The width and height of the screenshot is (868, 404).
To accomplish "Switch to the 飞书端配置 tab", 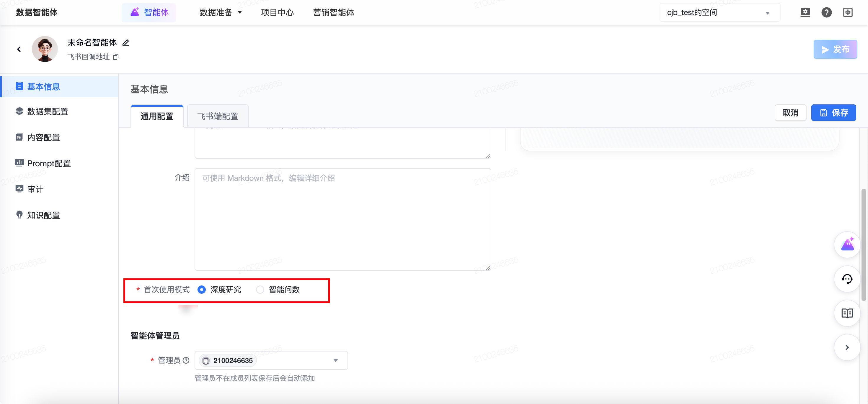I will point(218,116).
